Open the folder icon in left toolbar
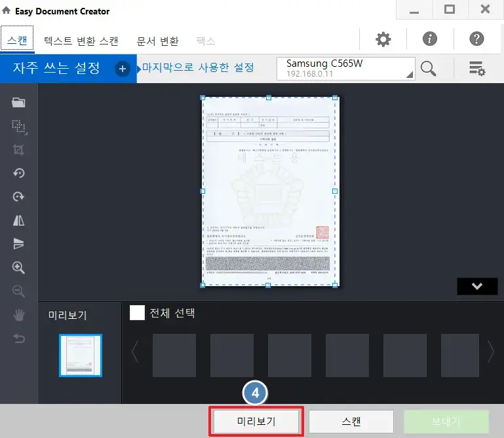This screenshot has width=504, height=438. coord(18,102)
